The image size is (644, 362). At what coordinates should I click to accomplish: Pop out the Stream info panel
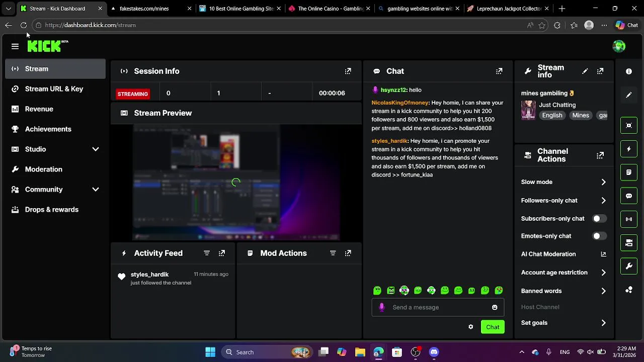pos(600,71)
